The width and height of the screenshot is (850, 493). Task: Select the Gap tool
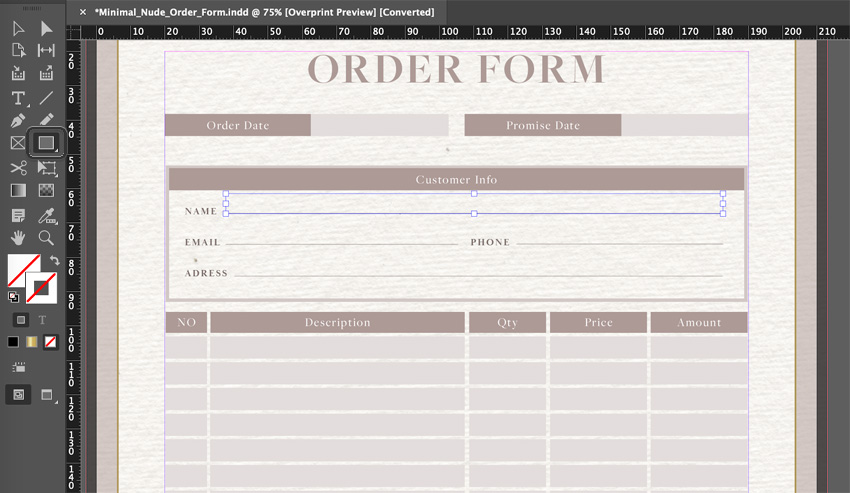tap(46, 50)
